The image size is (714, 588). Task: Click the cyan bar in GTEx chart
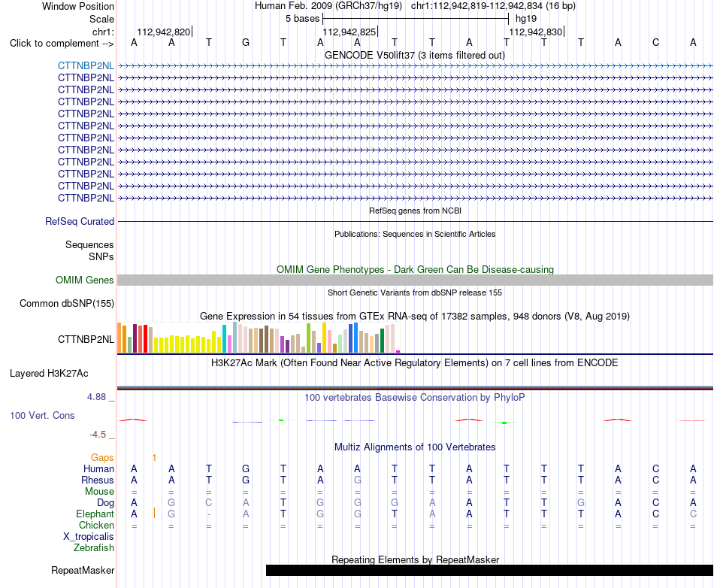pyautogui.click(x=224, y=339)
